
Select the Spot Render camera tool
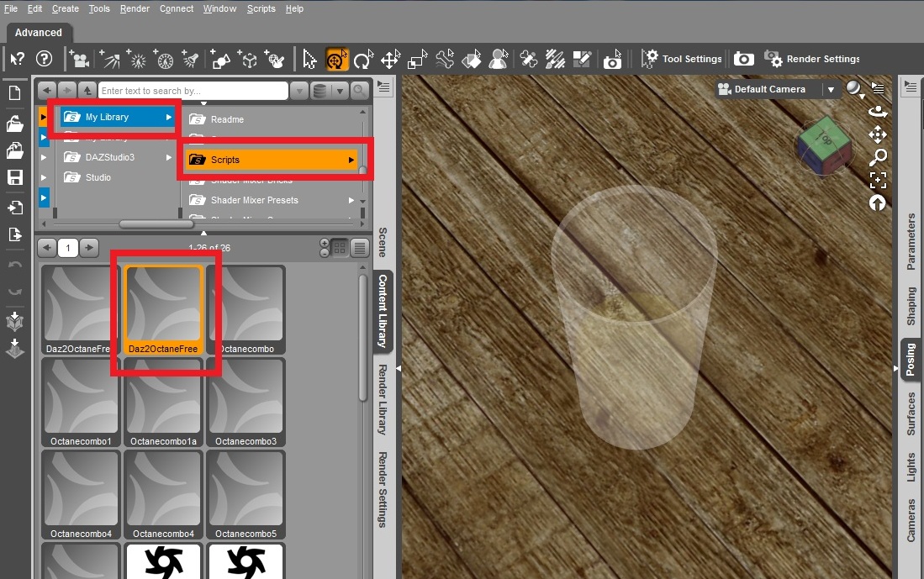(x=613, y=59)
